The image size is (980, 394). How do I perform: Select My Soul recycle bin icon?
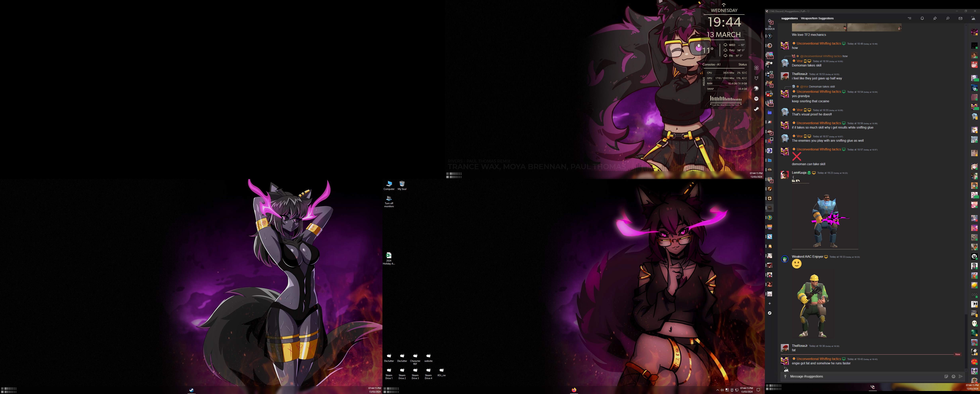(402, 185)
